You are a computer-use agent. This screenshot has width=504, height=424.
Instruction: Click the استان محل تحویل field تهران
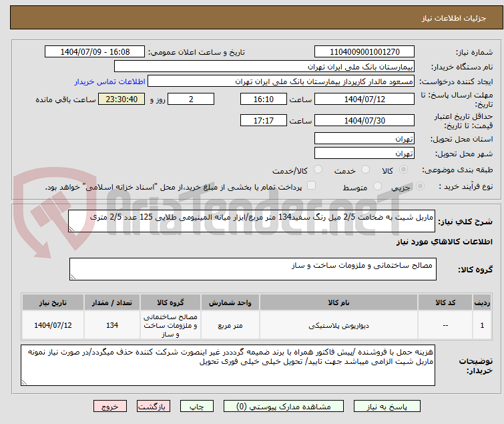pyautogui.click(x=364, y=138)
